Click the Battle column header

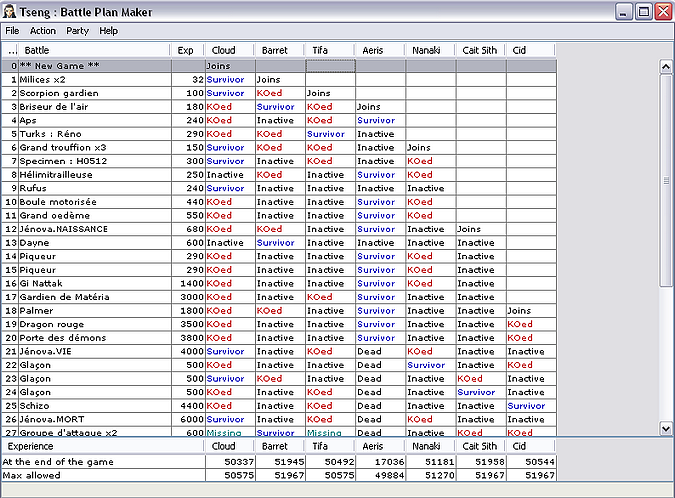(95, 50)
